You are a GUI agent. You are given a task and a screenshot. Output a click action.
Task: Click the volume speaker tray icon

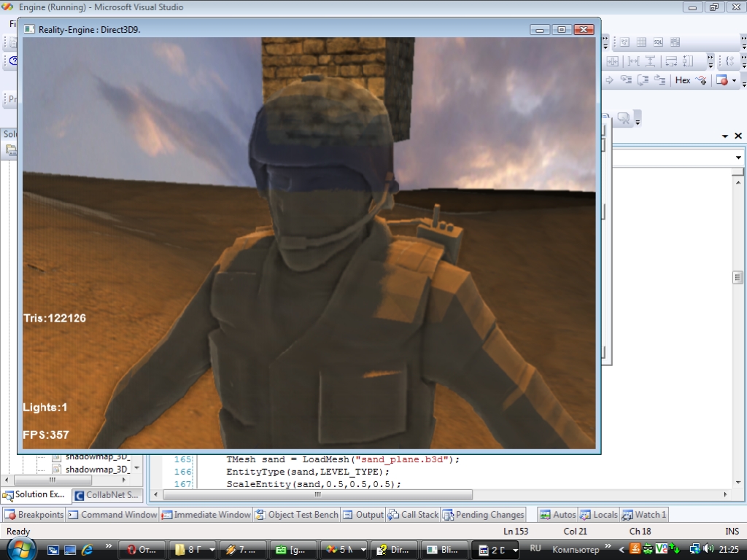pyautogui.click(x=708, y=549)
